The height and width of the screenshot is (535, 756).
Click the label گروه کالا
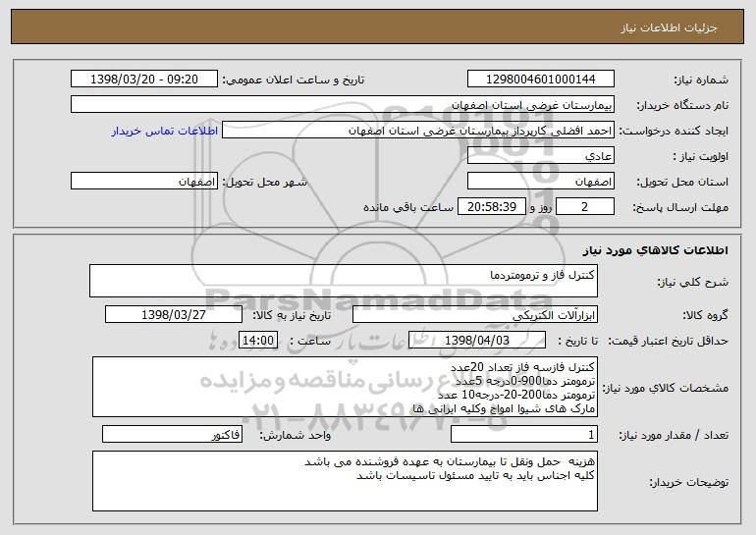(705, 315)
